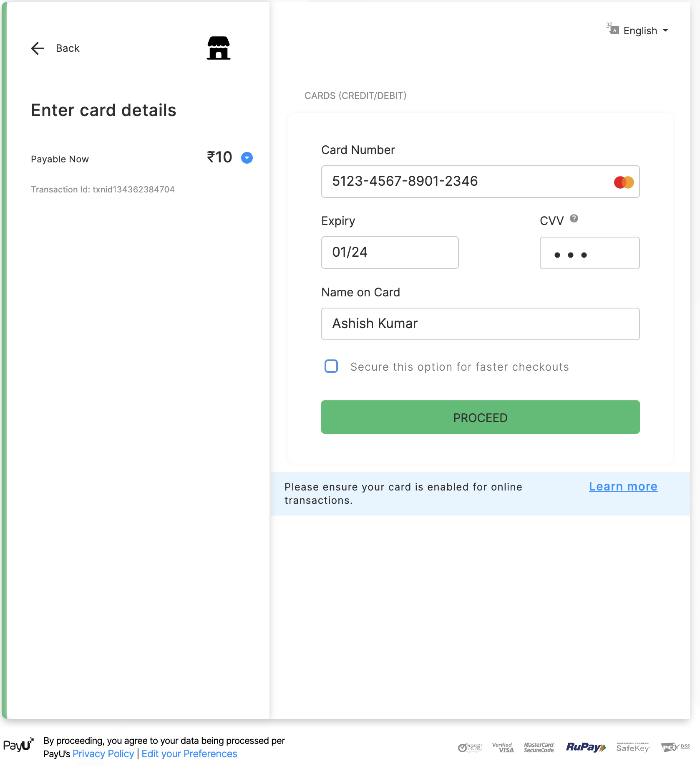
Task: Click the Verified by VISA badge
Action: pos(503,747)
